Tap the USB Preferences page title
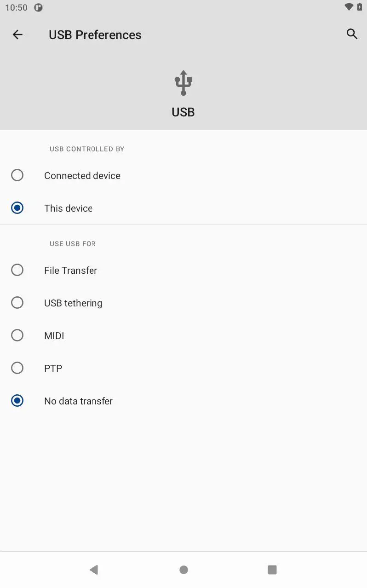This screenshot has height=588, width=367. 95,35
